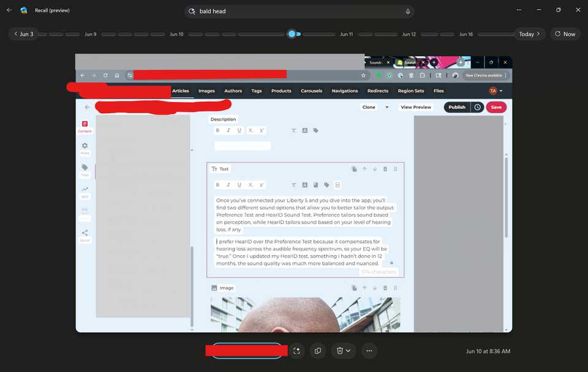This screenshot has height=372, width=588.
Task: Open the Meta settings panel
Action: pyautogui.click(x=85, y=147)
